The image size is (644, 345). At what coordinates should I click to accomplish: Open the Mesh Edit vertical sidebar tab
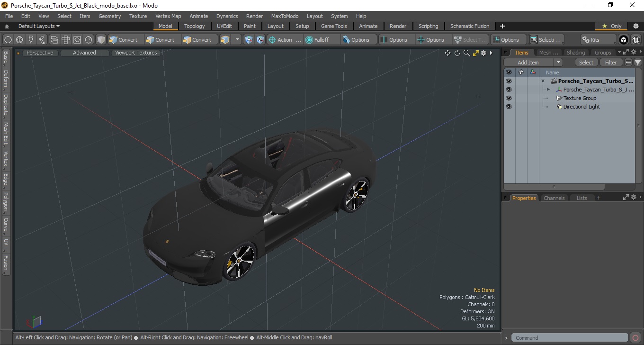6,134
